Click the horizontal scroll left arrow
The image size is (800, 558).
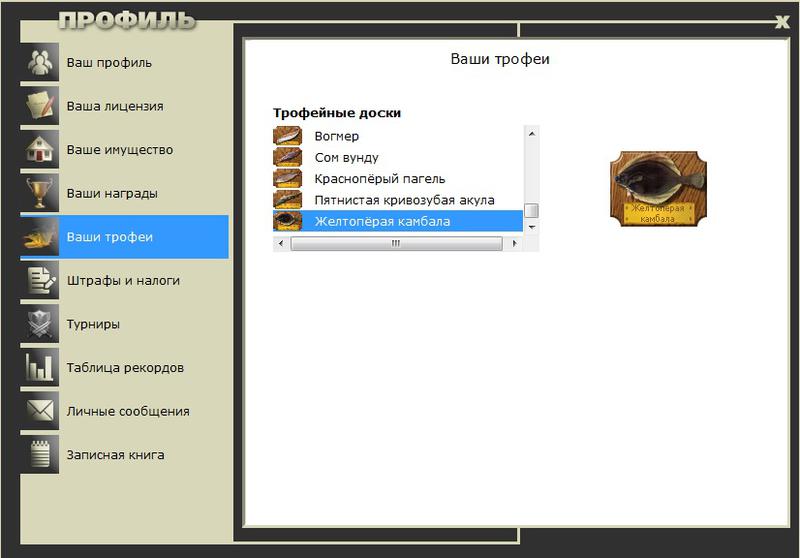(x=281, y=244)
